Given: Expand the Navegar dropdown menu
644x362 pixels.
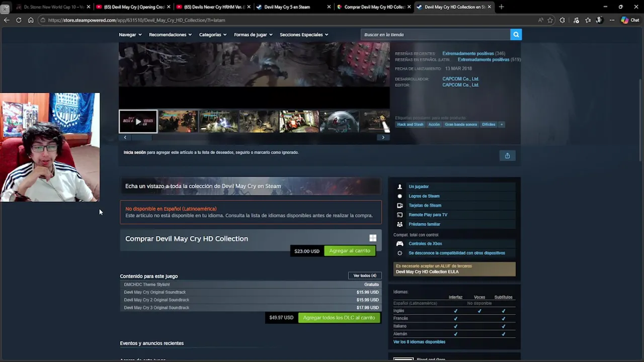Looking at the screenshot, I should coord(130,35).
